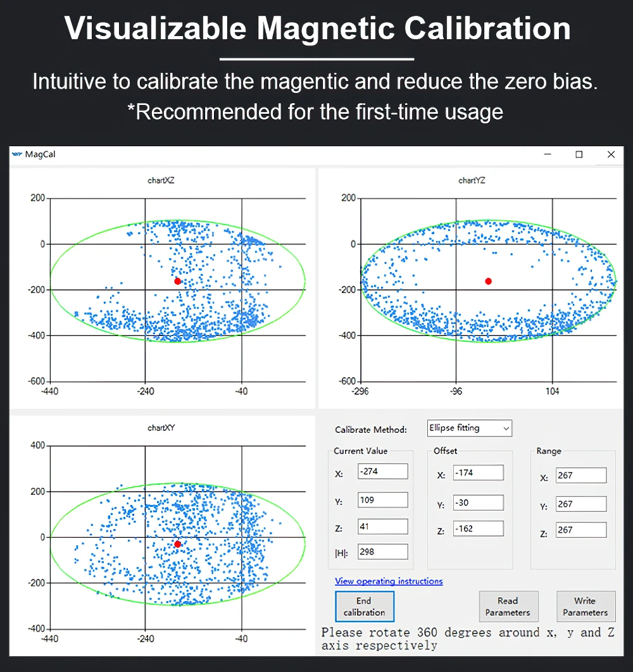Select the Range Z input field
633x672 pixels.
click(580, 530)
